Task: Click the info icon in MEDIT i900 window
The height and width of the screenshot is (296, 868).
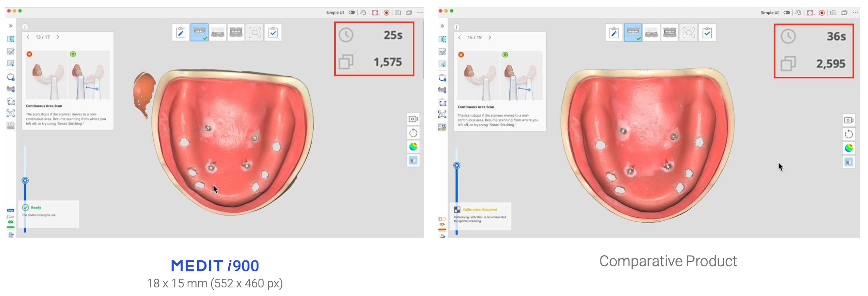Action: tap(25, 27)
